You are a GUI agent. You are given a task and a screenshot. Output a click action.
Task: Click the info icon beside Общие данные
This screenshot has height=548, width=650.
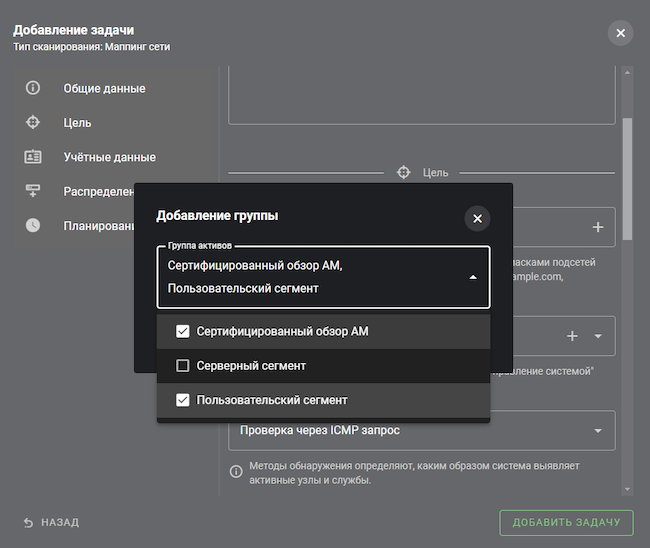(33, 88)
